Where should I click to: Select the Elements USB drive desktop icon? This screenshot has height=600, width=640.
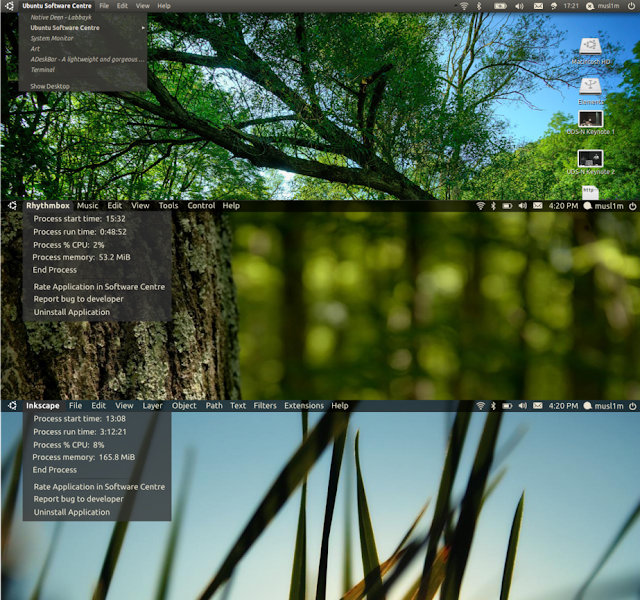[x=590, y=87]
